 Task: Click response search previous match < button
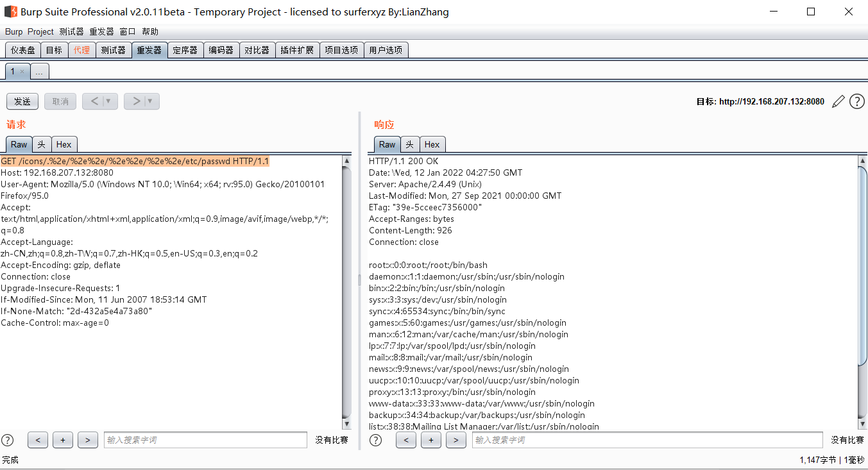click(406, 440)
